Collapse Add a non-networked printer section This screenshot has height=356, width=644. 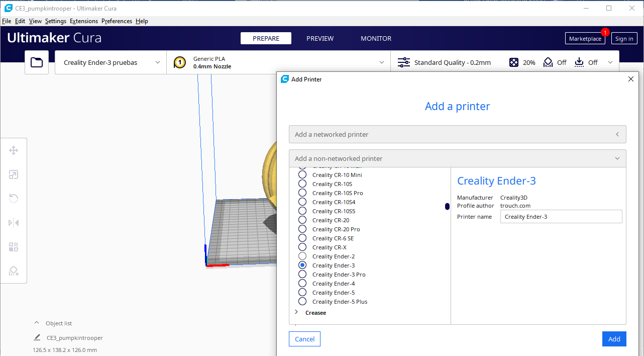(458, 158)
